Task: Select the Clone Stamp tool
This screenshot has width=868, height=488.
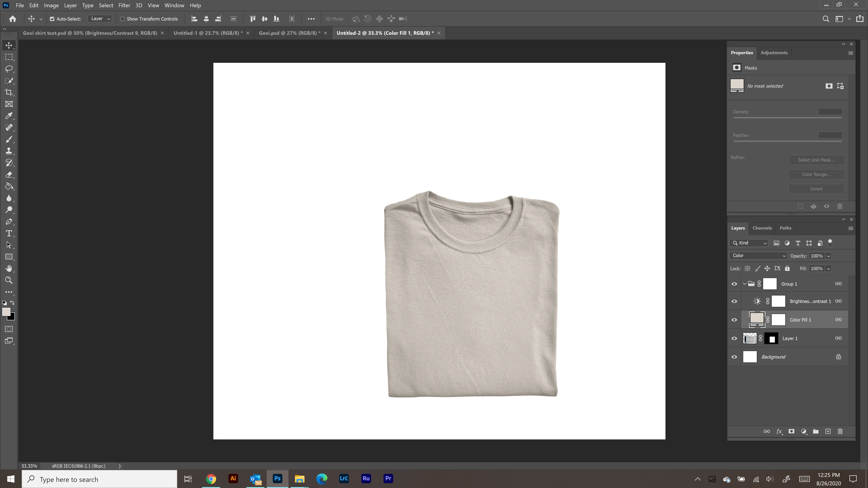Action: click(x=9, y=151)
